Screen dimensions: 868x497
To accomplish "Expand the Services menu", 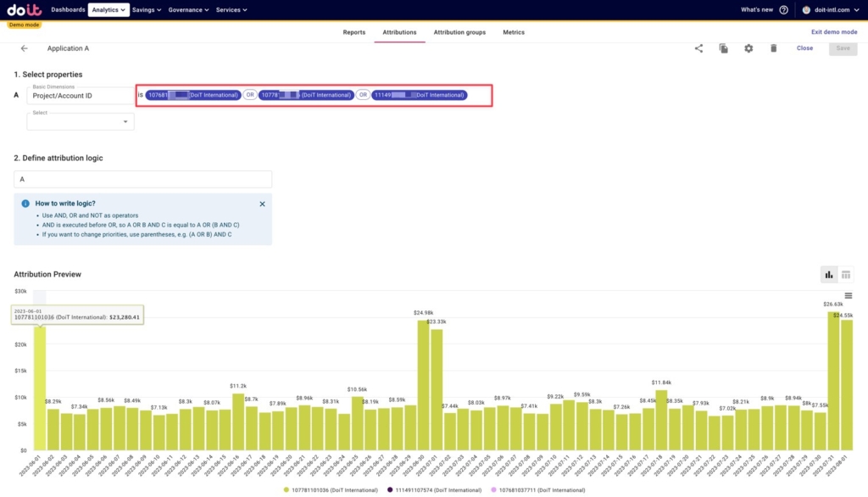I will pyautogui.click(x=231, y=10).
